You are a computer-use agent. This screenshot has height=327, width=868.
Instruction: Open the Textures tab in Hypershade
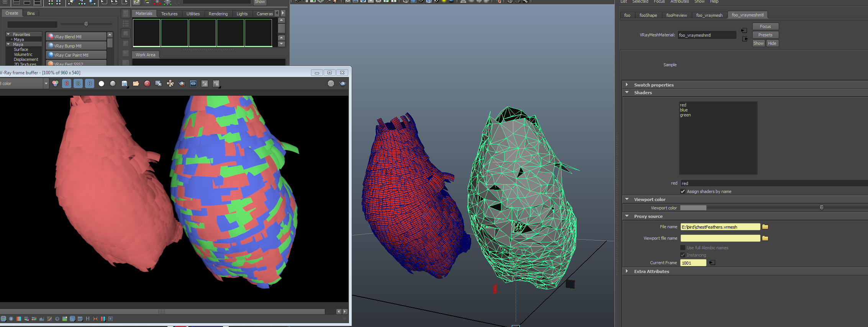(x=169, y=14)
